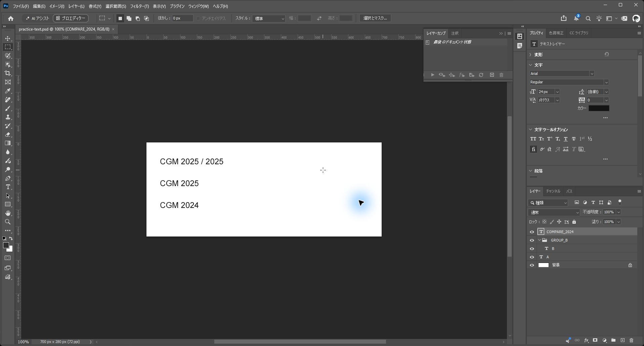Image resolution: width=644 pixels, height=346 pixels.
Task: Expand the 変形 section
Action: tap(530, 54)
